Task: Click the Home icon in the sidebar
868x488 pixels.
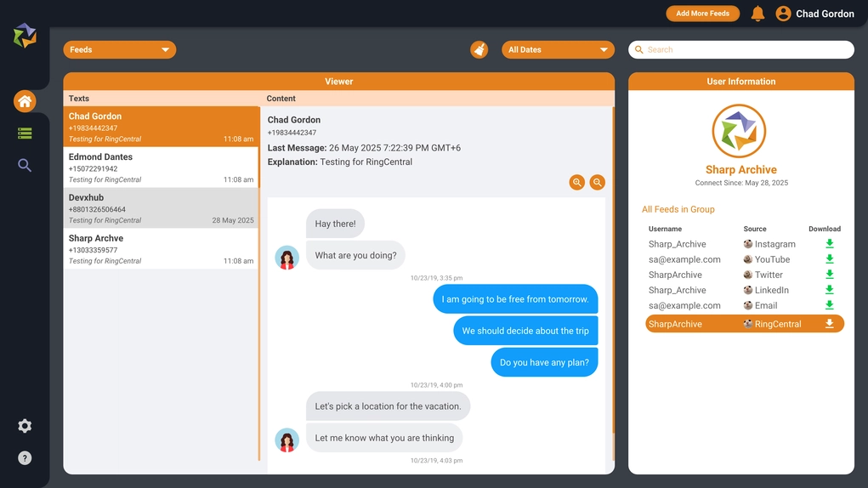Action: pos(25,102)
